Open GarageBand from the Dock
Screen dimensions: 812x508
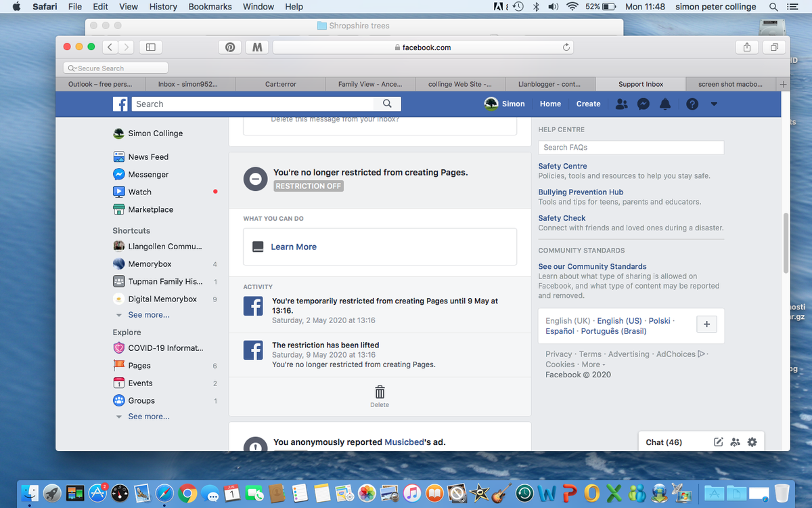501,494
